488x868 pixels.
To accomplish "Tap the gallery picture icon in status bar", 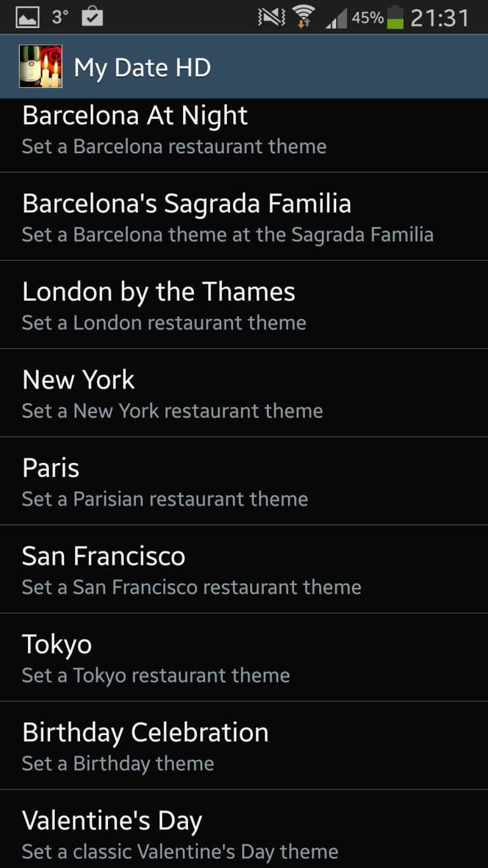I will coord(27,17).
